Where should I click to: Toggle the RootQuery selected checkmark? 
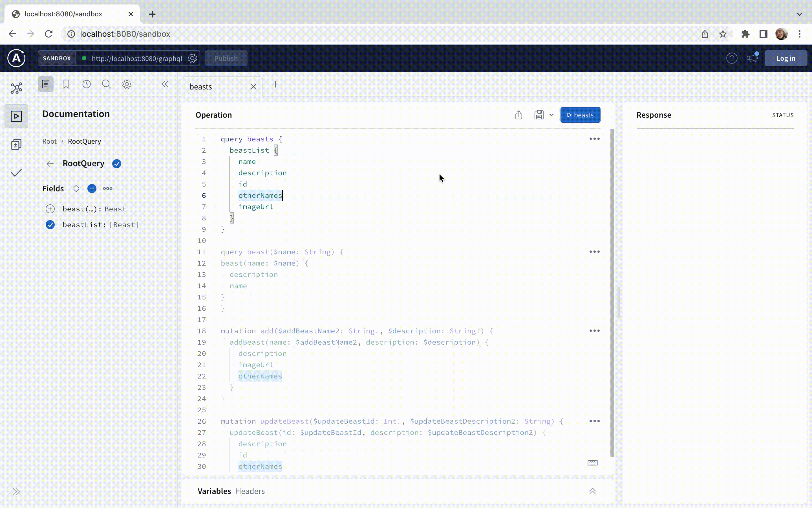117,164
